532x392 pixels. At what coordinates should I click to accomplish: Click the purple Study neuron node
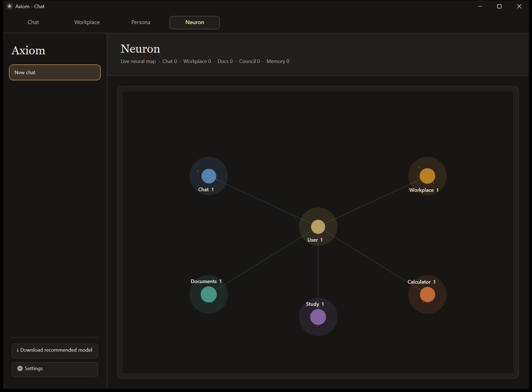pyautogui.click(x=318, y=317)
